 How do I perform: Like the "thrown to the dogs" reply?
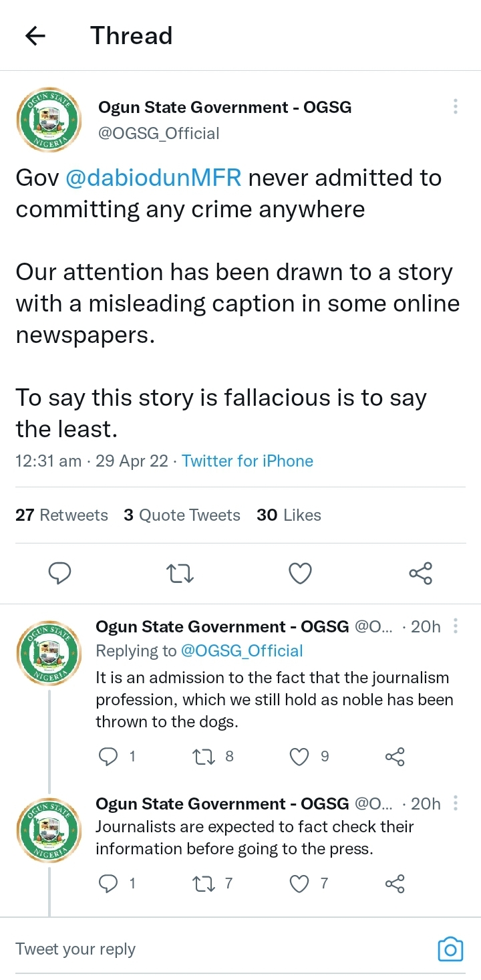300,756
